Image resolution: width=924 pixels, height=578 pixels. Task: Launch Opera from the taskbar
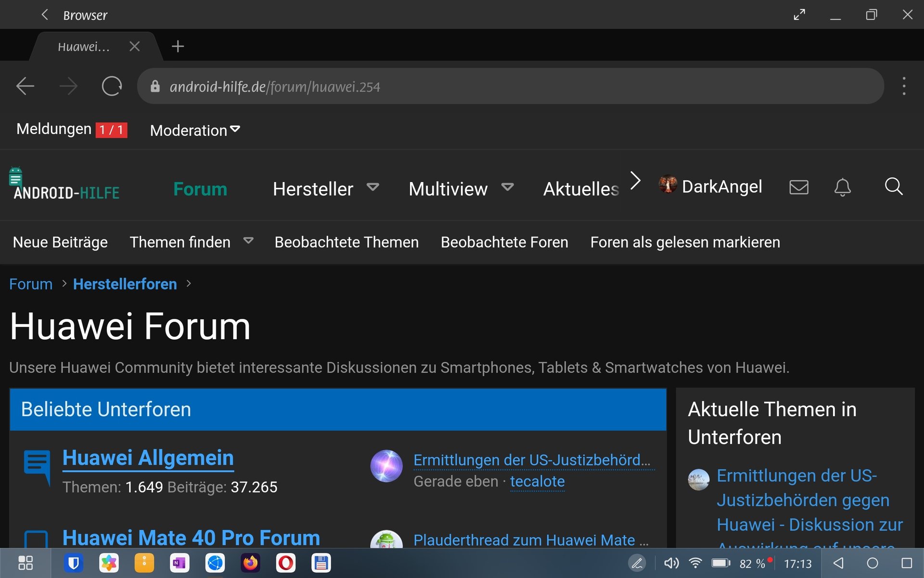coord(285,563)
